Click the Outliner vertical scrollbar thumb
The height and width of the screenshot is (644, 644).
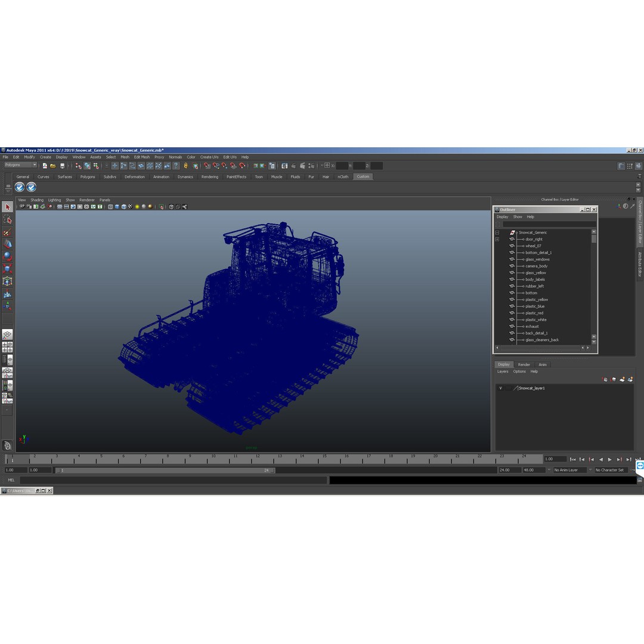594,239
